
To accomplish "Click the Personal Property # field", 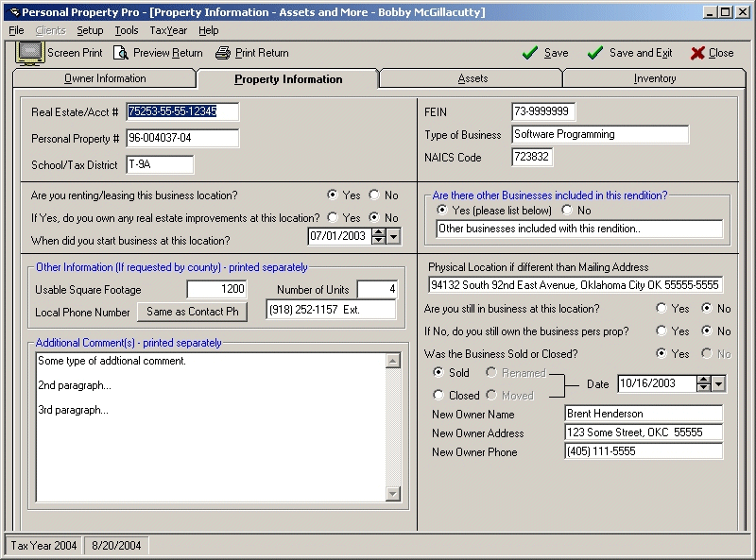I will (182, 138).
